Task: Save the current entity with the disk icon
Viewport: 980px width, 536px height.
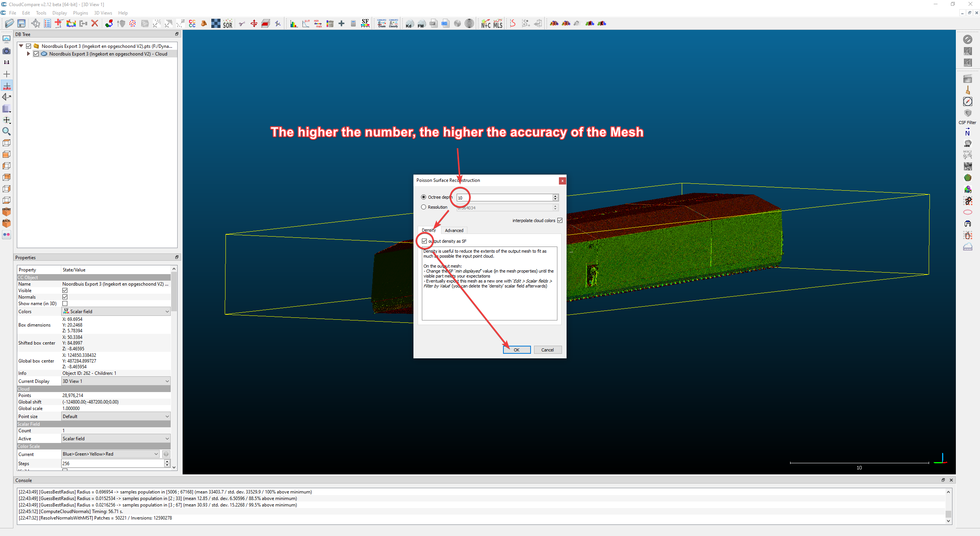Action: tap(21, 23)
